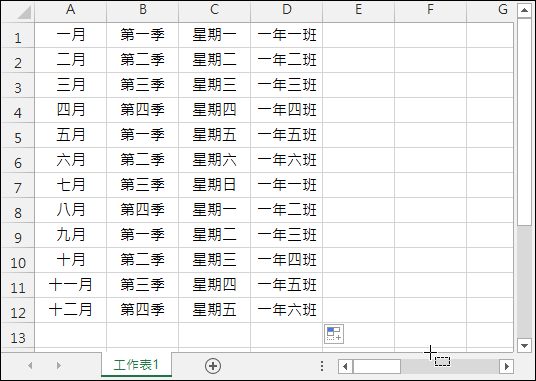Select row 4 header
Viewport: 536px width, 381px height.
tap(18, 110)
